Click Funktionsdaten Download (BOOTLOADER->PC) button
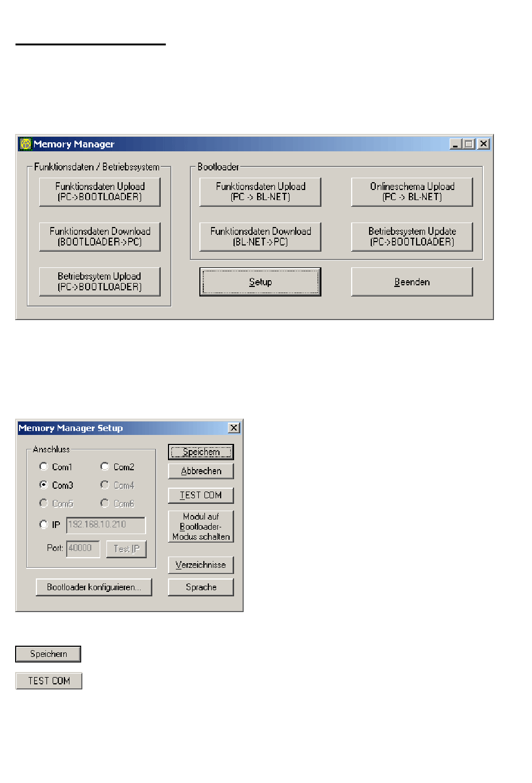 click(100, 237)
